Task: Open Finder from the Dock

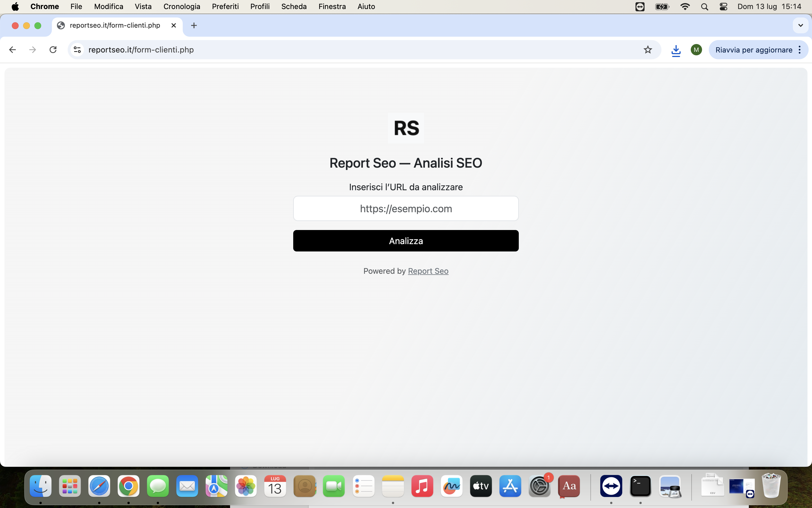Action: pyautogui.click(x=41, y=486)
